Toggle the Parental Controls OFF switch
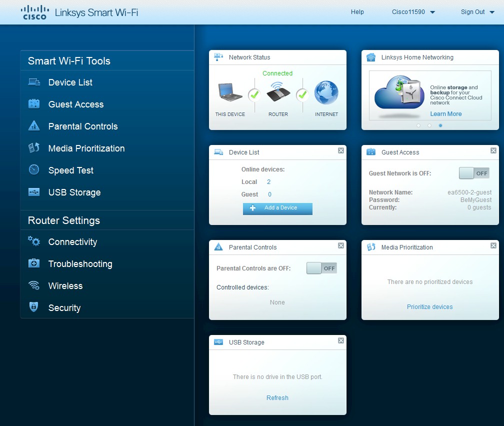The width and height of the screenshot is (504, 426). click(x=322, y=268)
